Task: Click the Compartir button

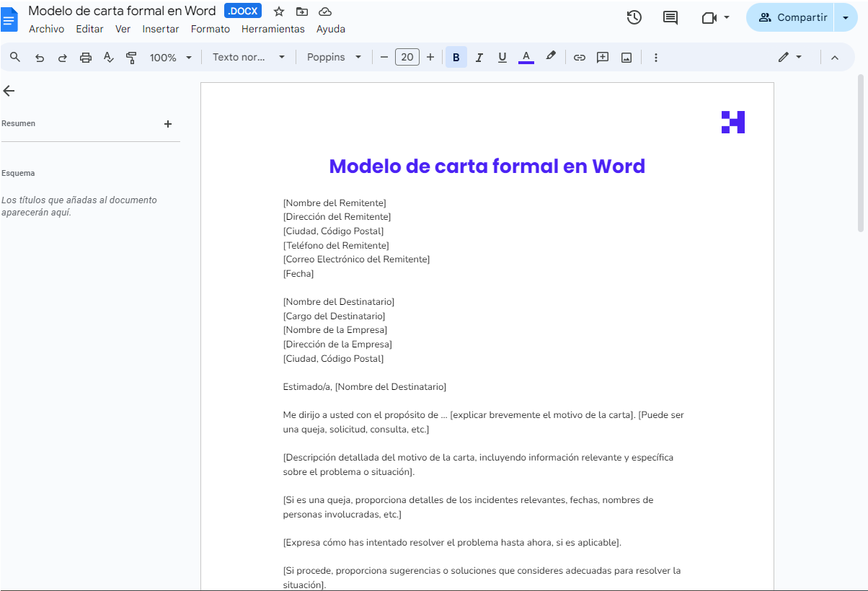Action: (x=792, y=17)
